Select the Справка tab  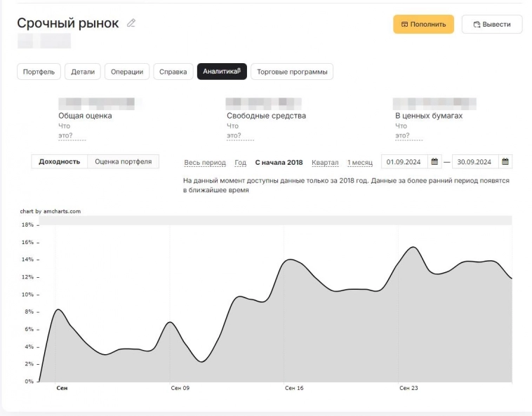[173, 72]
